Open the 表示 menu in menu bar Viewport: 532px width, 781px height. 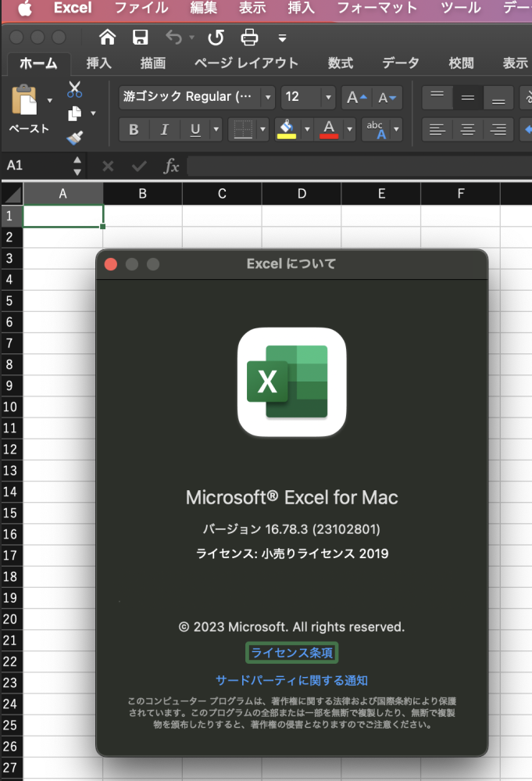(252, 8)
